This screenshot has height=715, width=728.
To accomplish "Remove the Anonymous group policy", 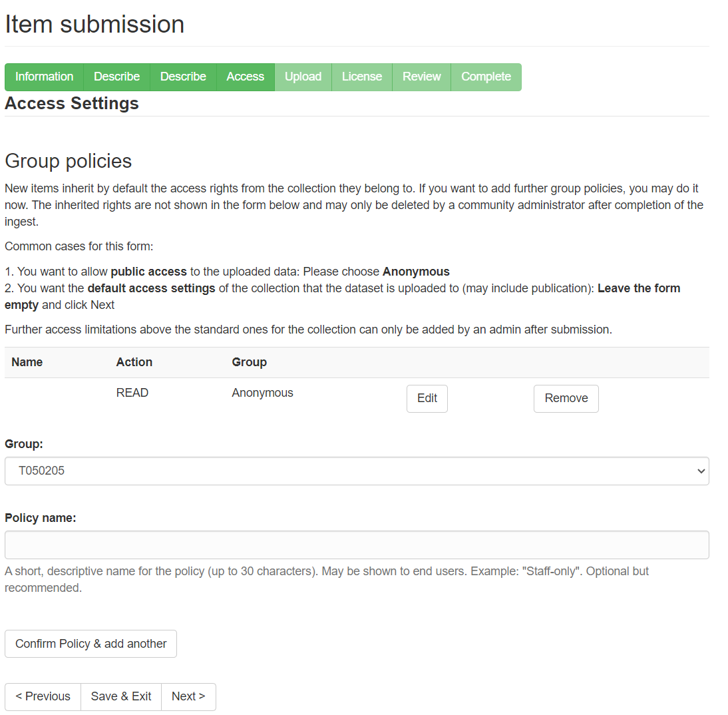I will click(x=566, y=399).
